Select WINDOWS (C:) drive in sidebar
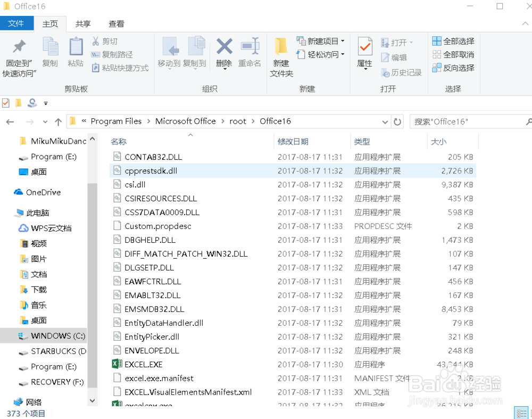The width and height of the screenshot is (532, 419). click(x=44, y=336)
